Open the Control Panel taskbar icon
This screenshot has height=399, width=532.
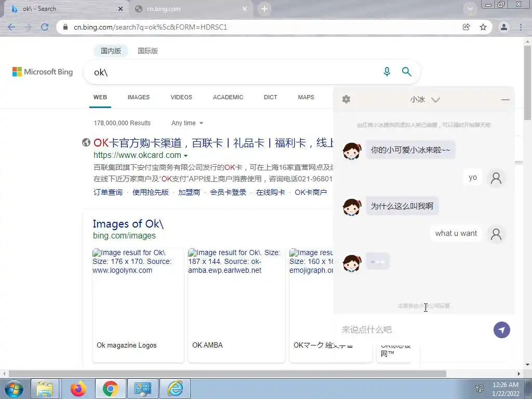point(142,389)
